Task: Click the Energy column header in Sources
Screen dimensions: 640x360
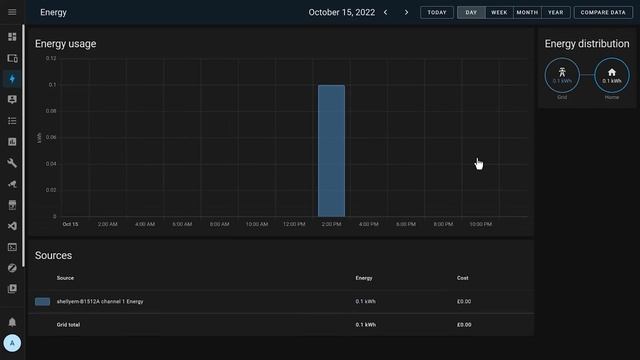Action: coord(364,278)
